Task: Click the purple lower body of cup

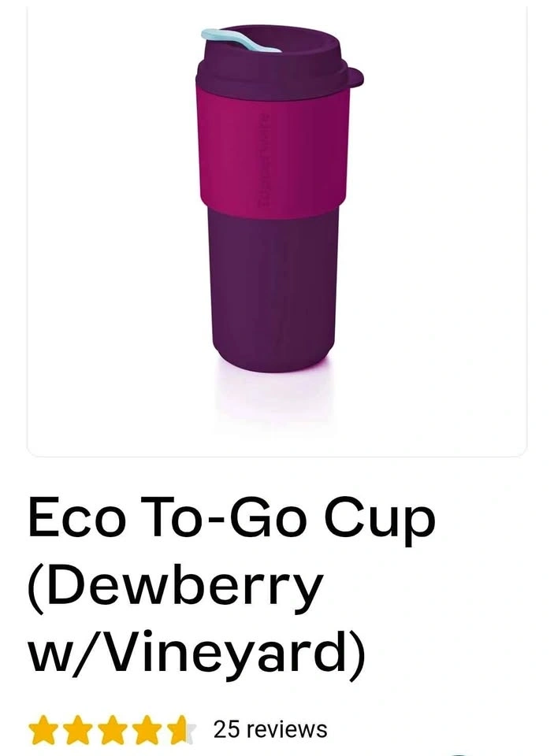Action: pyautogui.click(x=273, y=289)
